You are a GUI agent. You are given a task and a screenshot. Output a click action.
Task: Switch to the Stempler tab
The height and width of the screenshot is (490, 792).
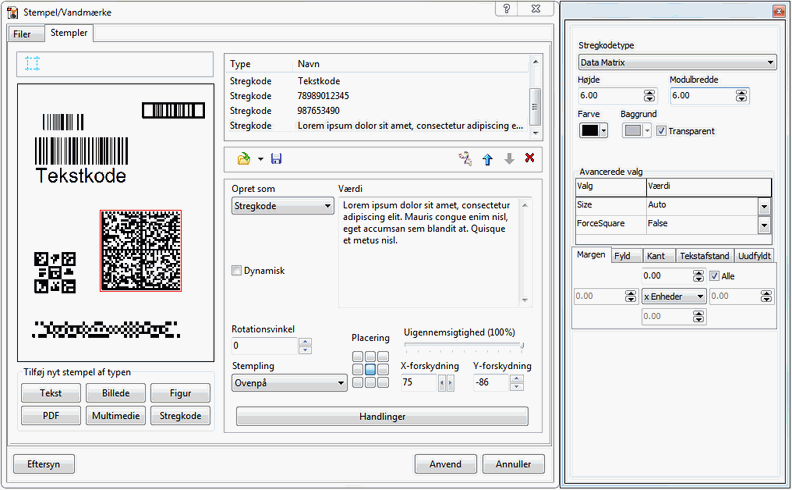[69, 33]
